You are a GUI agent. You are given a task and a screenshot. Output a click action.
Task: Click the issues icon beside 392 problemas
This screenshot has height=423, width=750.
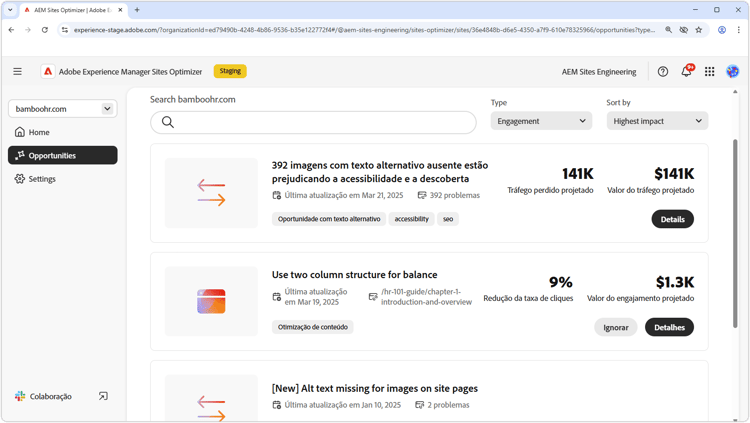coord(421,195)
